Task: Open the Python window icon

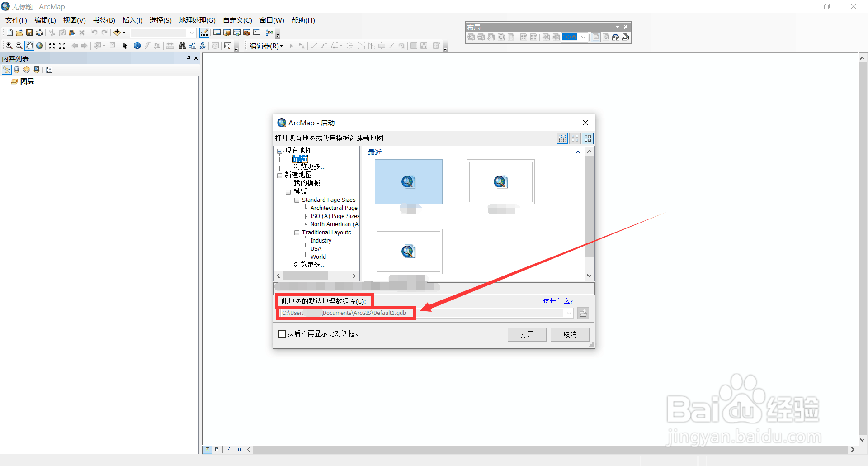Action: [x=257, y=33]
